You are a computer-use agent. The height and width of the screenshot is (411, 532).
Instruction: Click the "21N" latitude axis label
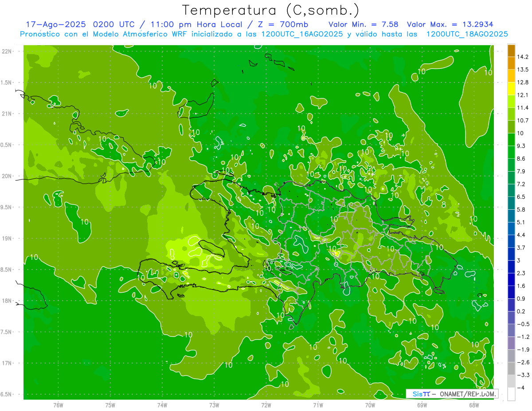pos(7,114)
